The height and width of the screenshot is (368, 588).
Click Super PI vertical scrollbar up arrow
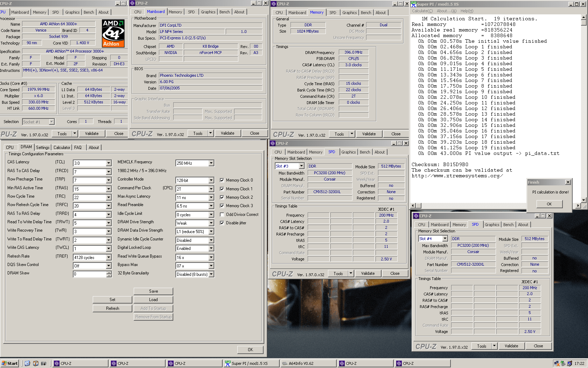pos(583,17)
